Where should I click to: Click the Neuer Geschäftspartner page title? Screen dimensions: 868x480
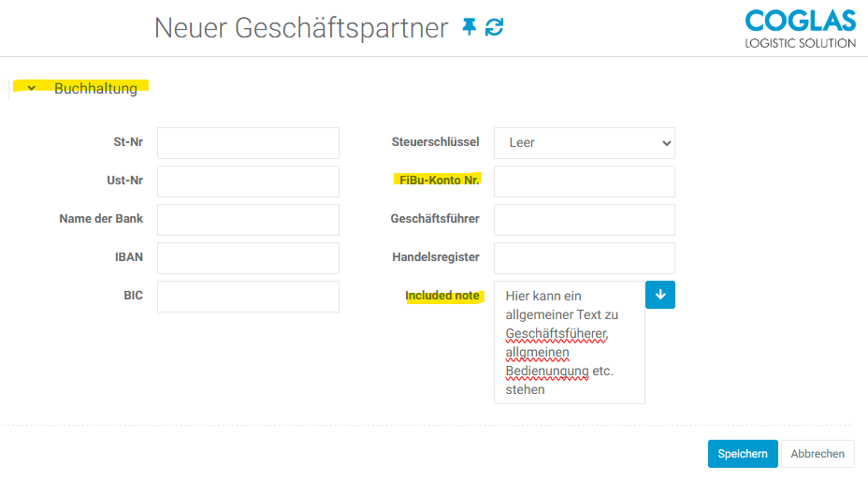point(301,28)
